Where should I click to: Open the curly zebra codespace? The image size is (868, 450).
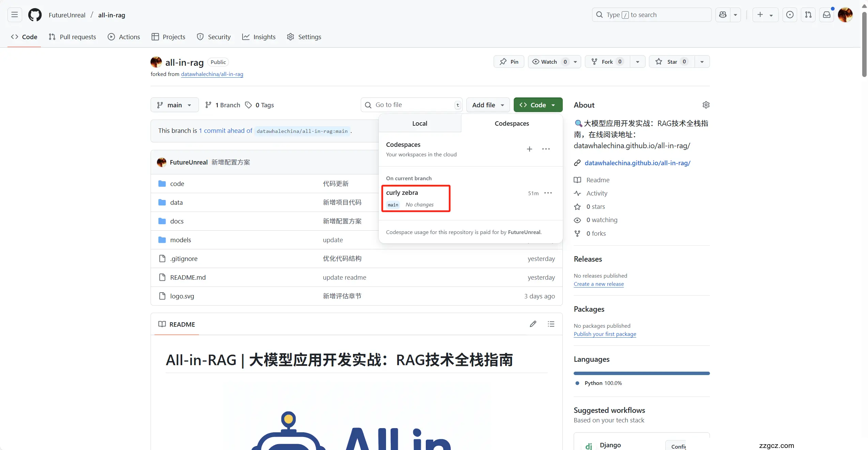pos(402,193)
